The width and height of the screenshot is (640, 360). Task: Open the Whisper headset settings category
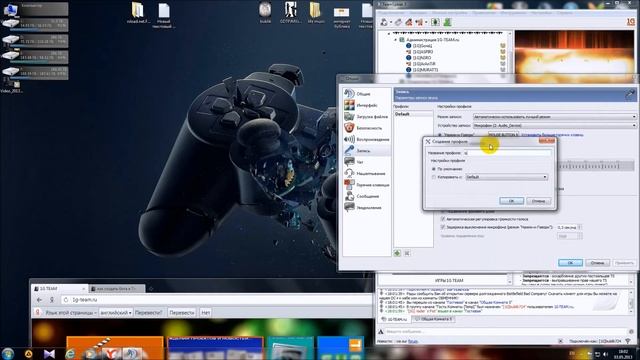pos(366,173)
